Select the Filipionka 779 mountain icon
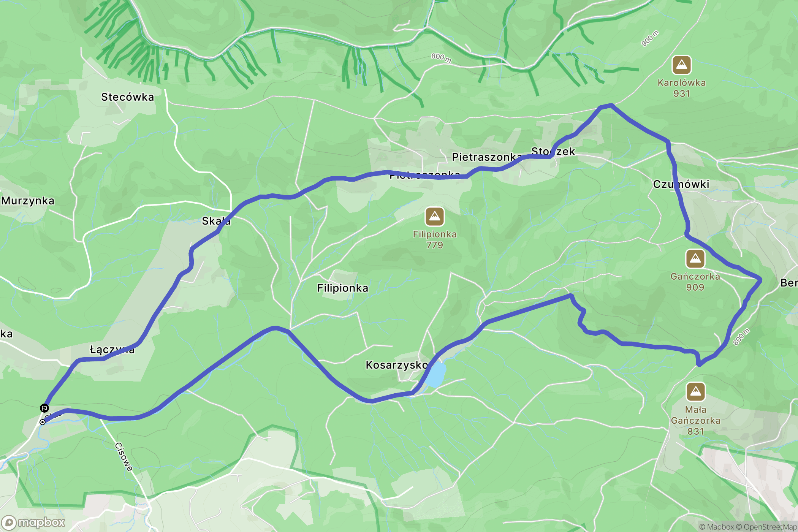The image size is (798, 532). (435, 217)
